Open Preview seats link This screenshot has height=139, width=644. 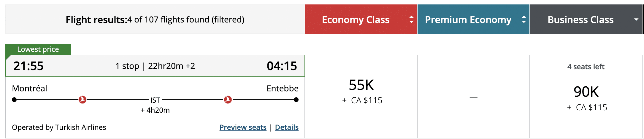tap(243, 127)
